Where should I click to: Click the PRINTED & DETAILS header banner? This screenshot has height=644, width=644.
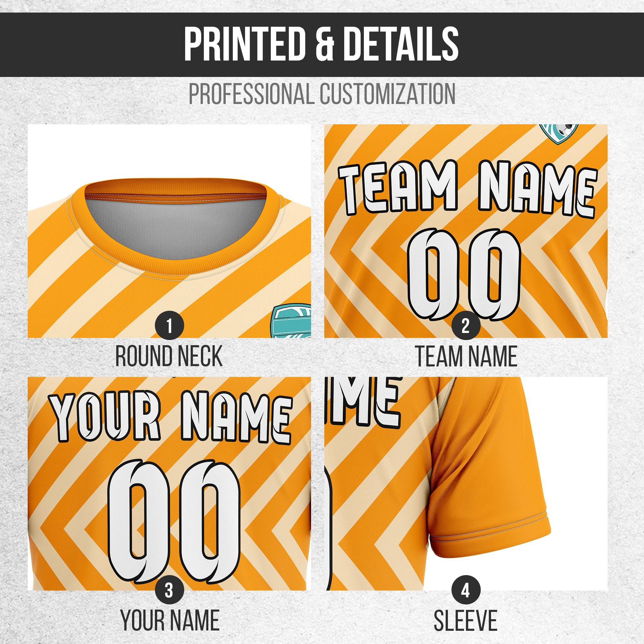tap(322, 45)
